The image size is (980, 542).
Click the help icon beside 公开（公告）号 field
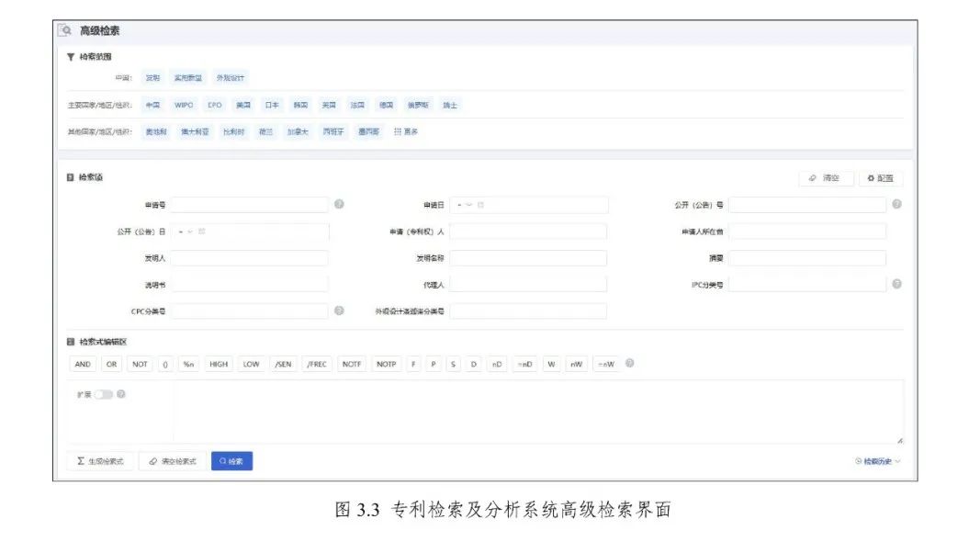click(896, 204)
